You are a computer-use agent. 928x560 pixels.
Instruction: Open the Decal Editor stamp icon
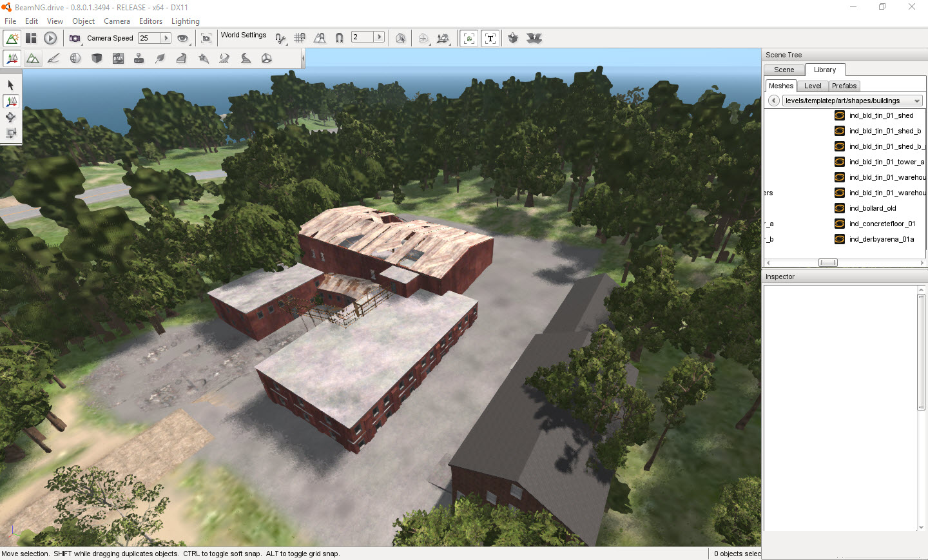point(139,59)
